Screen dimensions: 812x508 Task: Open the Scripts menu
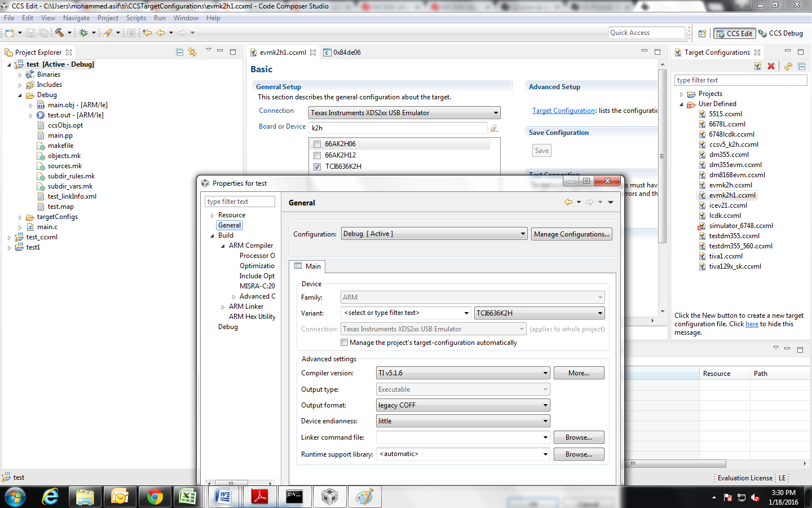pos(136,18)
